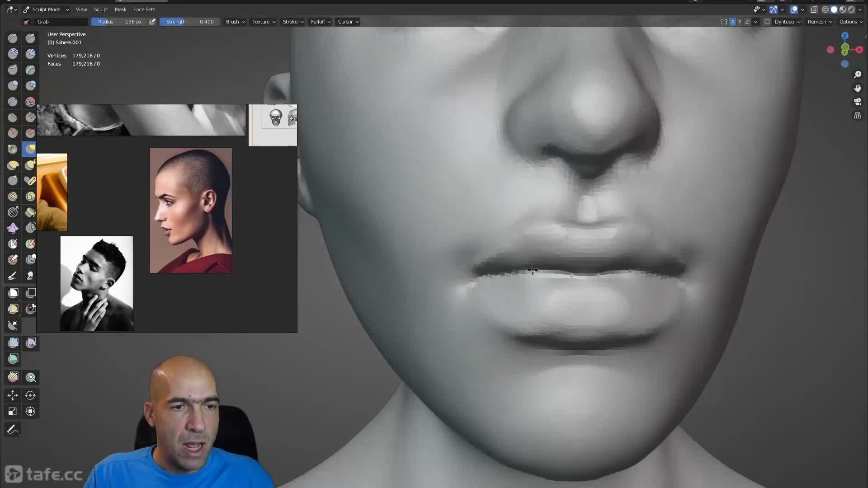This screenshot has width=868, height=488.
Task: Click the Grab brush name field
Action: (x=61, y=22)
